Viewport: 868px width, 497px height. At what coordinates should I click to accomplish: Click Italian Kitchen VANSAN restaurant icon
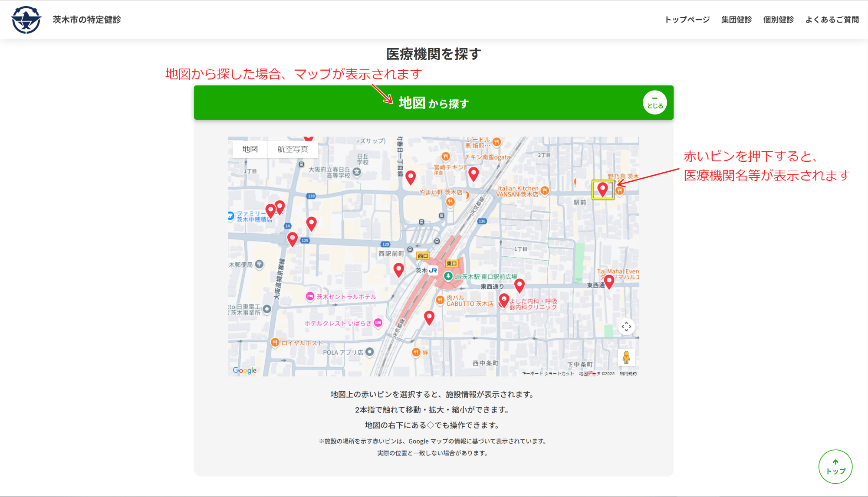(x=545, y=190)
